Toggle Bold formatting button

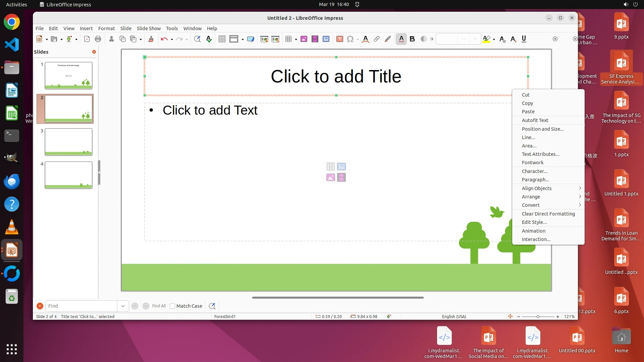click(412, 39)
